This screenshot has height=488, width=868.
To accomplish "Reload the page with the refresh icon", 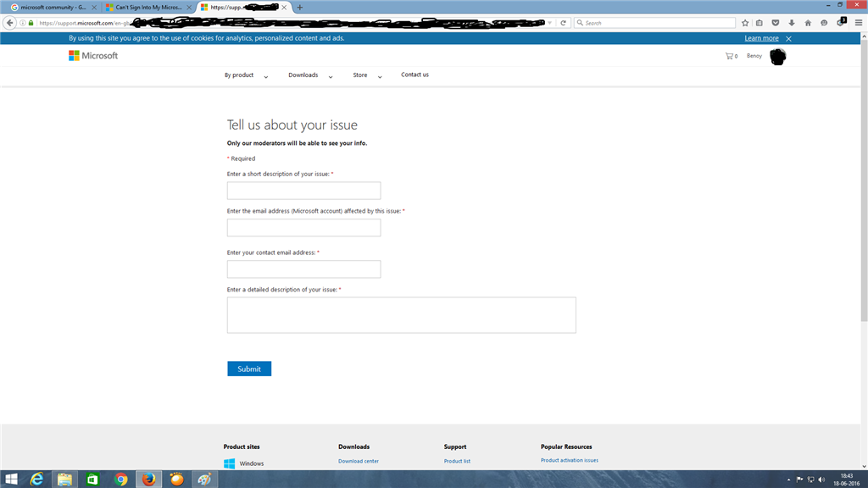I will 563,23.
